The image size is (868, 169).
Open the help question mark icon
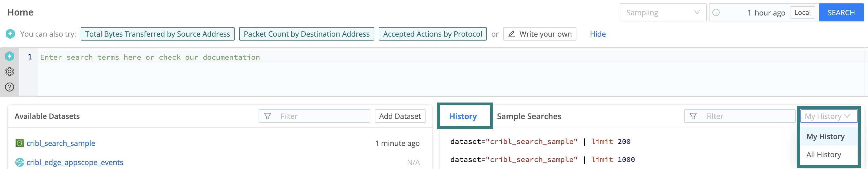9,87
